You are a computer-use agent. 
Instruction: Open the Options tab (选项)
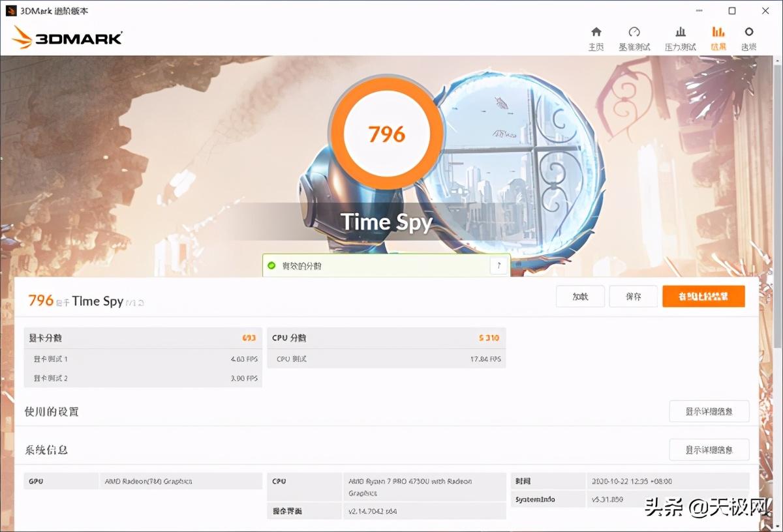[749, 39]
